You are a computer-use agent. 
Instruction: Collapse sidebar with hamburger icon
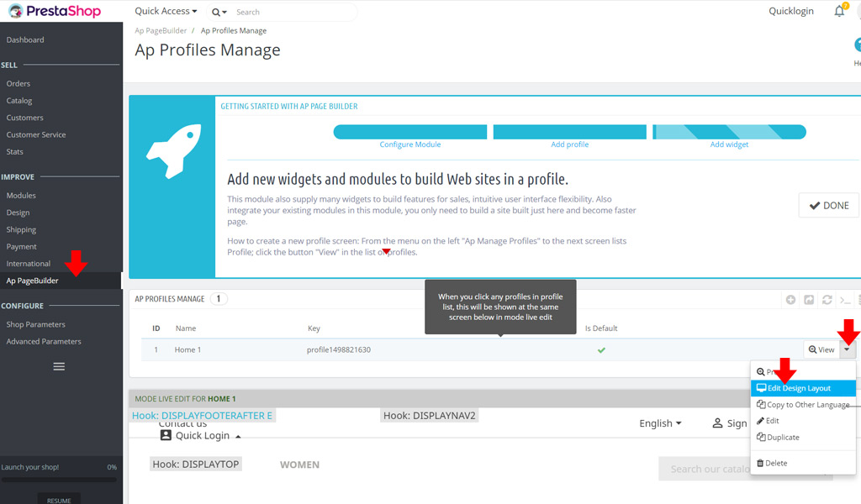pos(59,366)
